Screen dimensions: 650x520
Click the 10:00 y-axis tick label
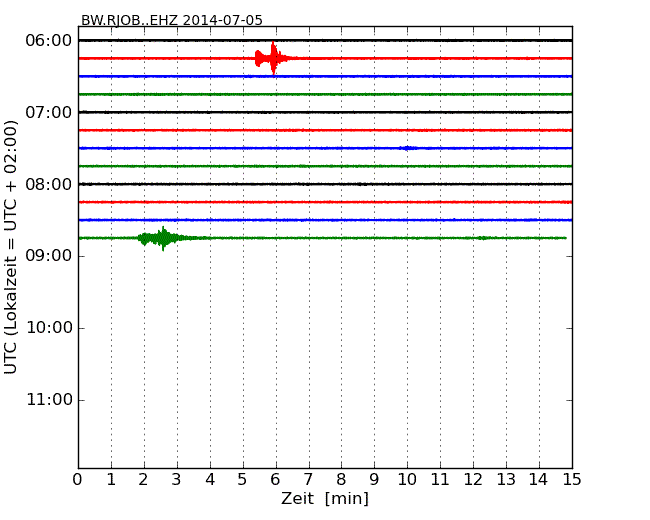49,328
